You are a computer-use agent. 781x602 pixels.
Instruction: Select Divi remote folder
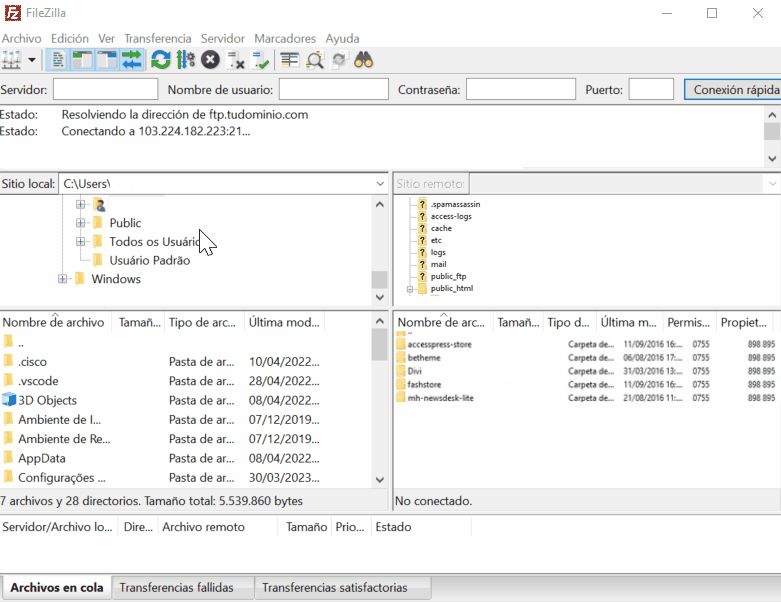(414, 371)
